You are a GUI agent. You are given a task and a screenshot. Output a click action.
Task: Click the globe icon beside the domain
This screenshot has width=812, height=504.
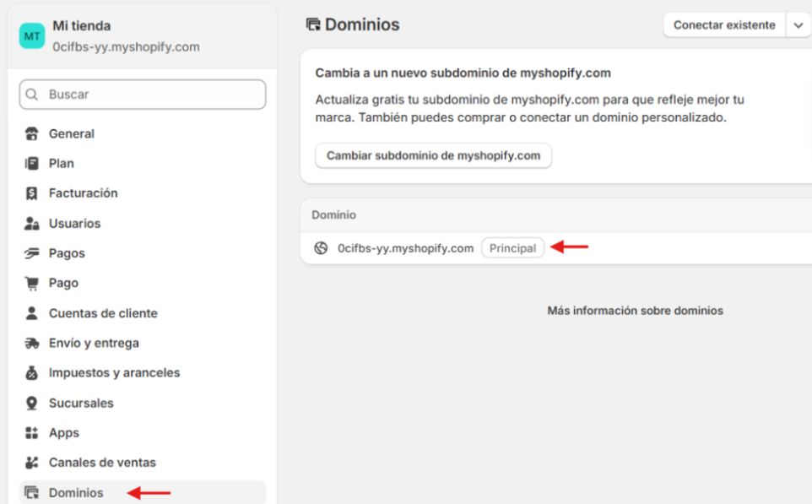tap(321, 248)
